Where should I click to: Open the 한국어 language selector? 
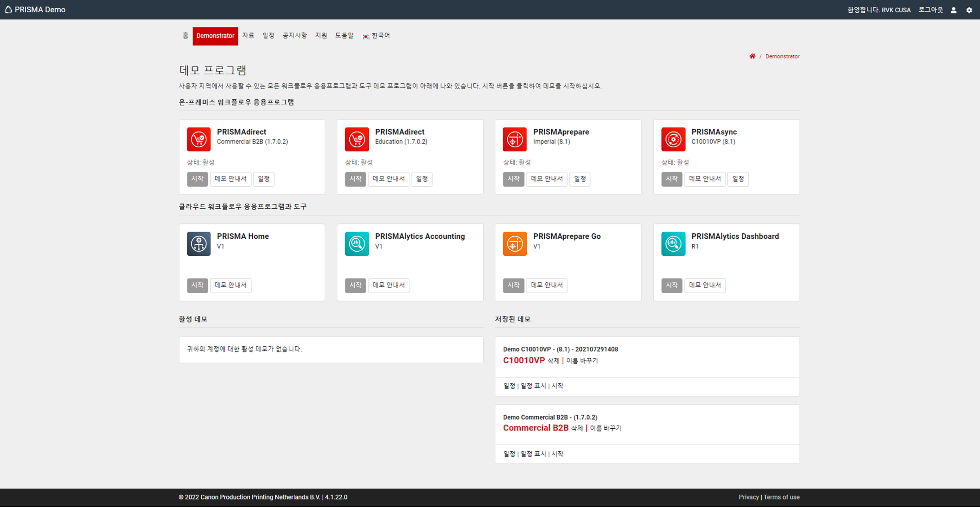coord(376,36)
